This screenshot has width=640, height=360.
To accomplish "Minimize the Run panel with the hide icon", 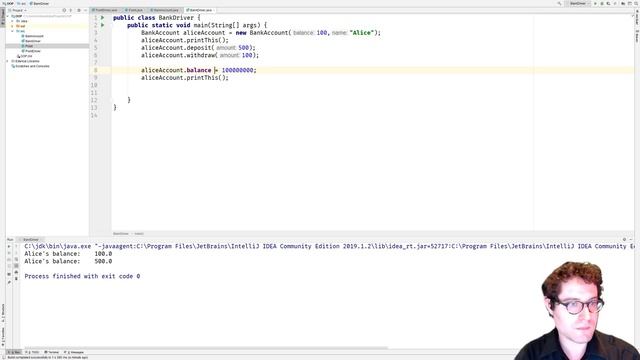I will 631,240.
